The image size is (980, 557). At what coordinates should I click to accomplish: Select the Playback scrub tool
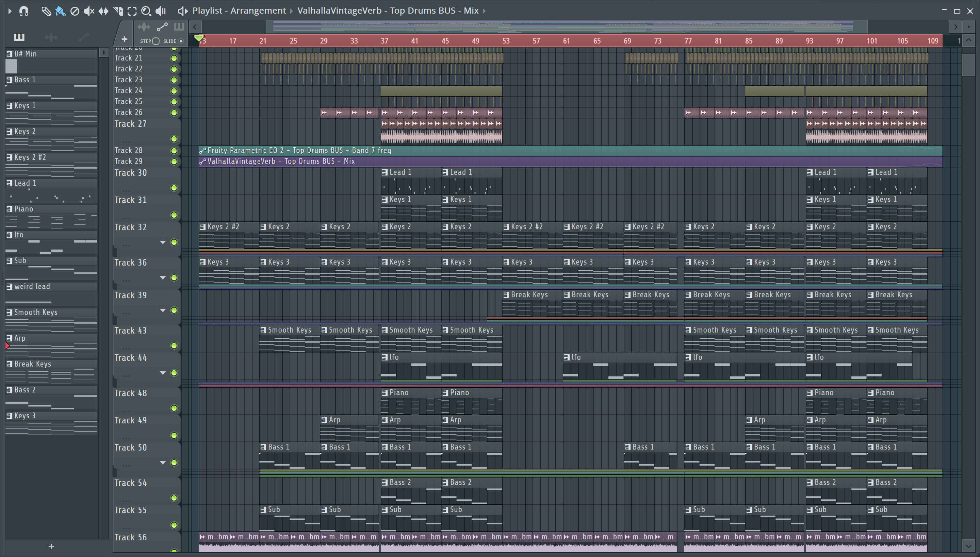click(x=161, y=11)
